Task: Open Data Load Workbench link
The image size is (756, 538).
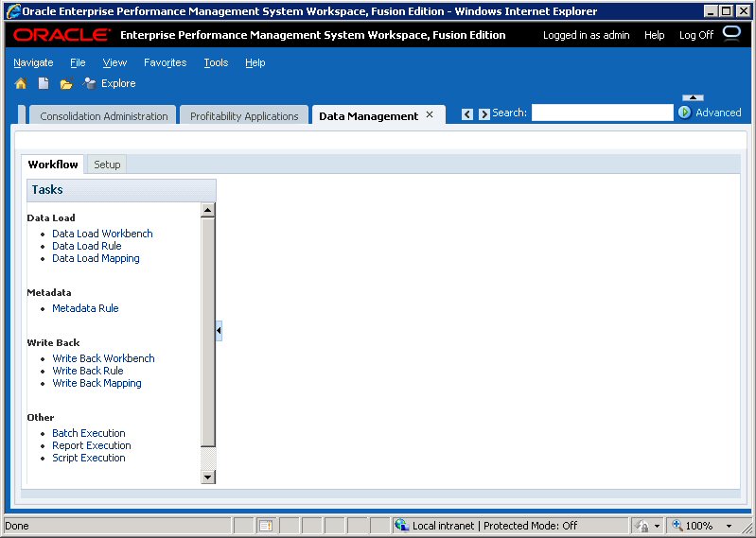Action: pos(102,234)
